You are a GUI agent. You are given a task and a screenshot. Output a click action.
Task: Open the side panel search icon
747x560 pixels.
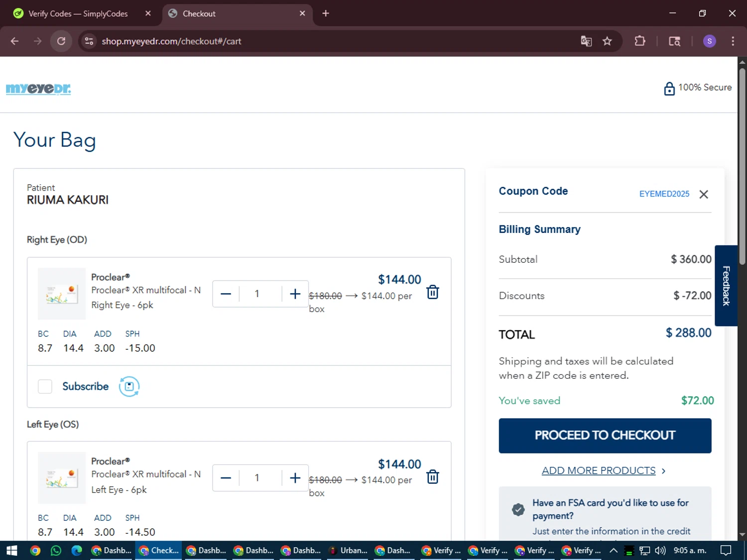[x=674, y=41]
